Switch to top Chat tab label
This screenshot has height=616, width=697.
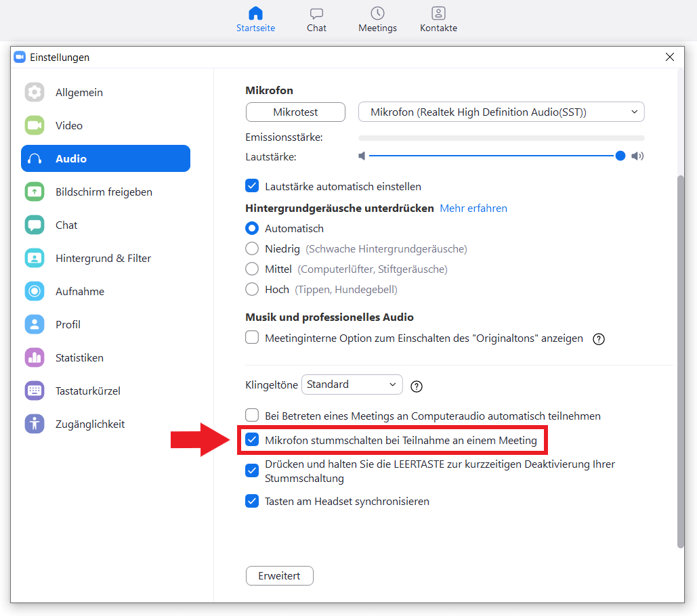(x=316, y=28)
